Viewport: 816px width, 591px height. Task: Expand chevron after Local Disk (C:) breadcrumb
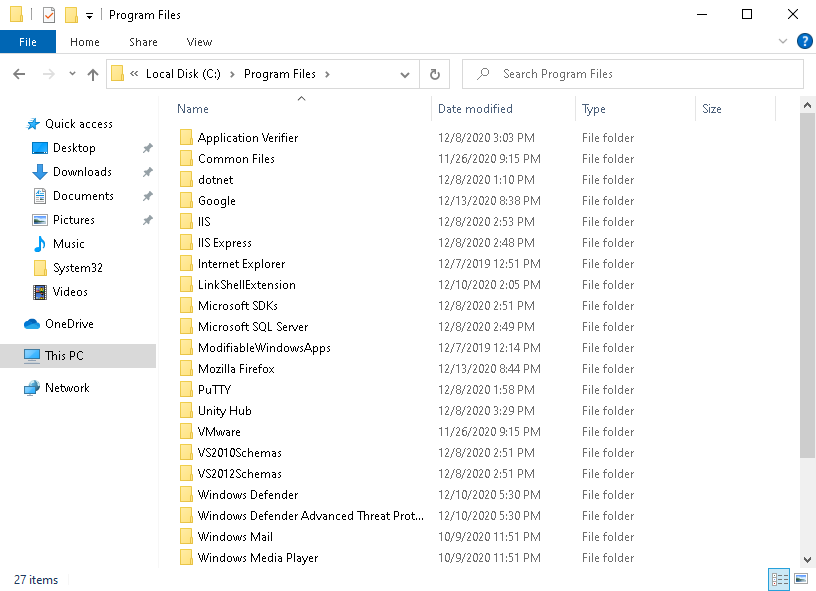[x=232, y=74]
